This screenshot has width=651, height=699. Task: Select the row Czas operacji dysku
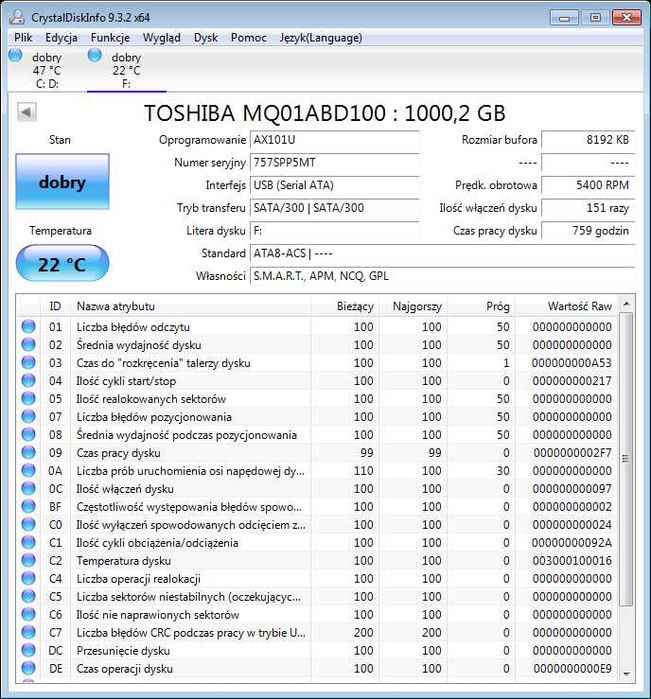pyautogui.click(x=318, y=668)
